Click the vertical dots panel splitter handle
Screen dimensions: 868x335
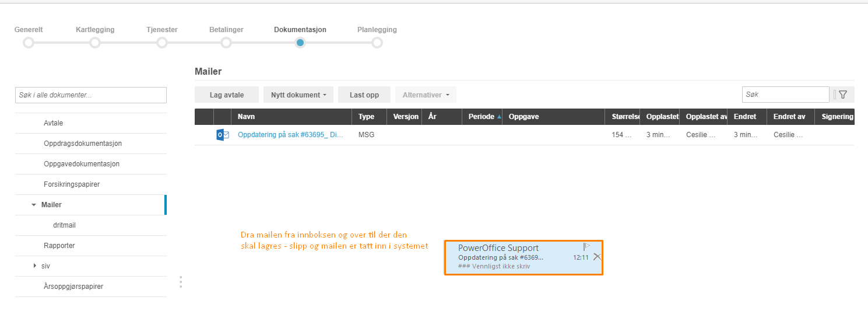(181, 282)
